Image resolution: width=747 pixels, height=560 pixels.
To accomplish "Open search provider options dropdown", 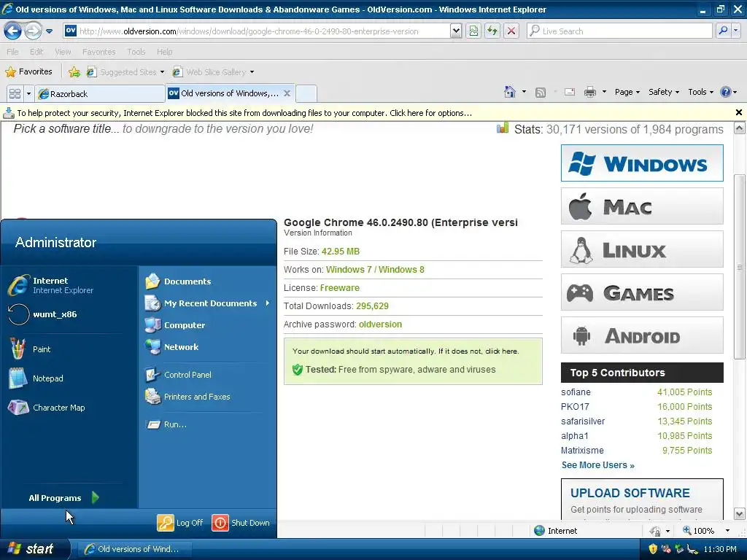I will point(735,31).
